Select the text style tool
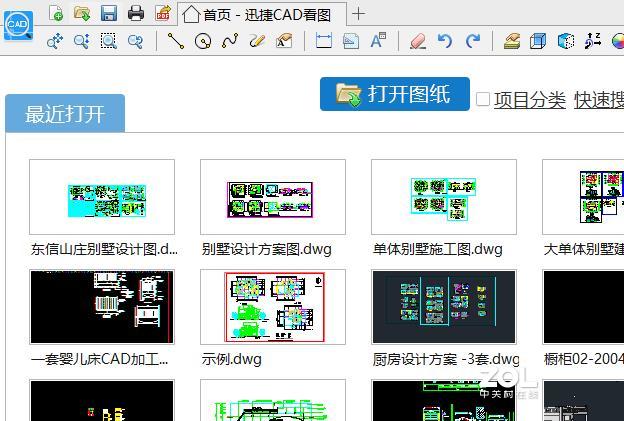624x421 pixels. coord(378,41)
